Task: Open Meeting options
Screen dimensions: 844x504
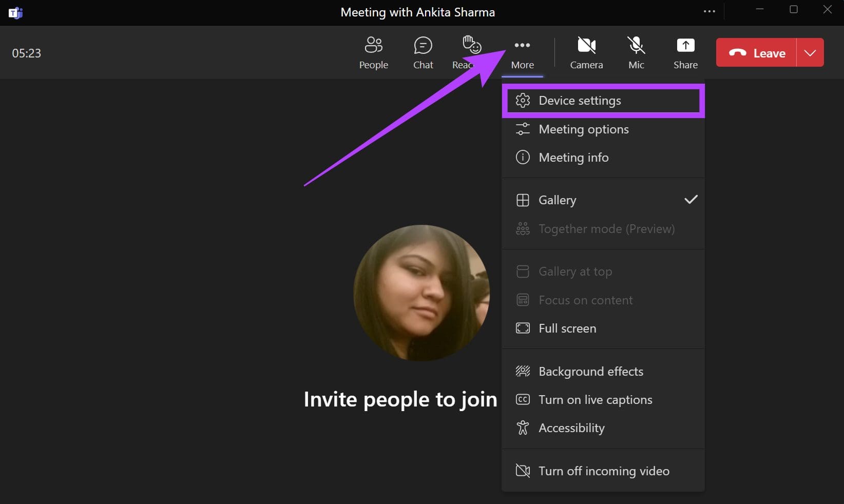Action: pyautogui.click(x=603, y=129)
